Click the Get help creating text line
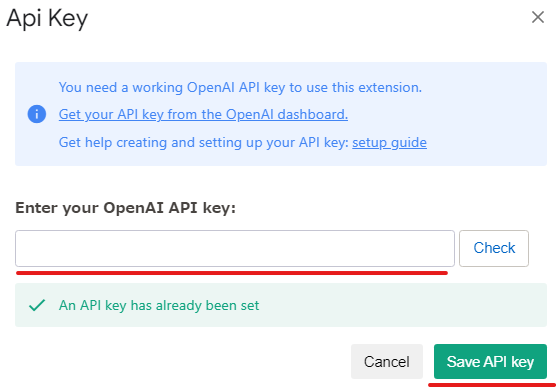 point(243,143)
